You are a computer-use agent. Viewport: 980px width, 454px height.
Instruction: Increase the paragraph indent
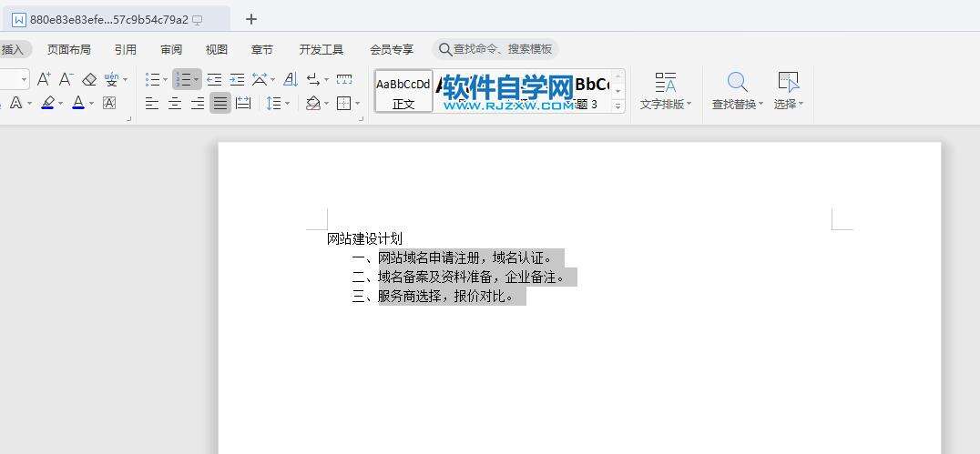tap(237, 79)
